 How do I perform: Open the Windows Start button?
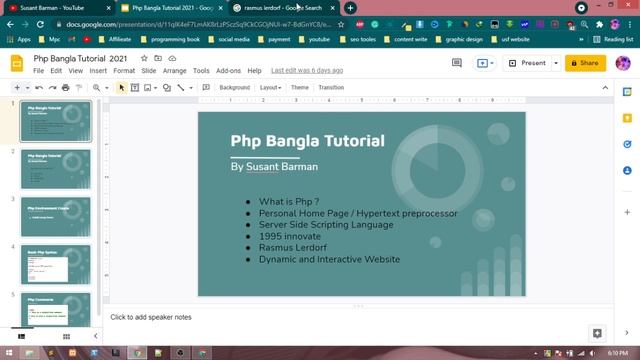tap(9, 353)
